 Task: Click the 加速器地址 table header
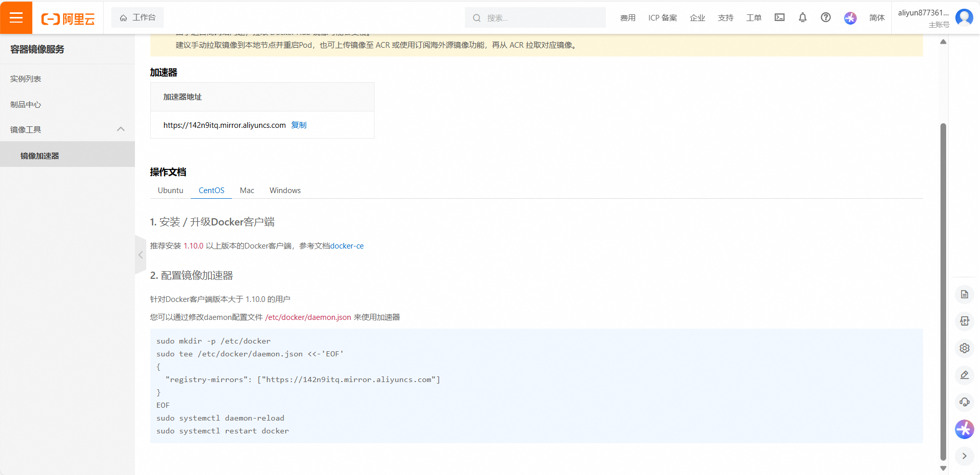coord(183,97)
